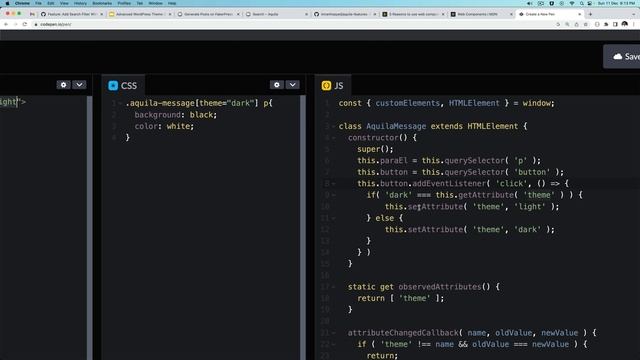The image size is (640, 360).
Task: Switch to 'Feature: Add Search Filter' tab
Action: click(71, 14)
